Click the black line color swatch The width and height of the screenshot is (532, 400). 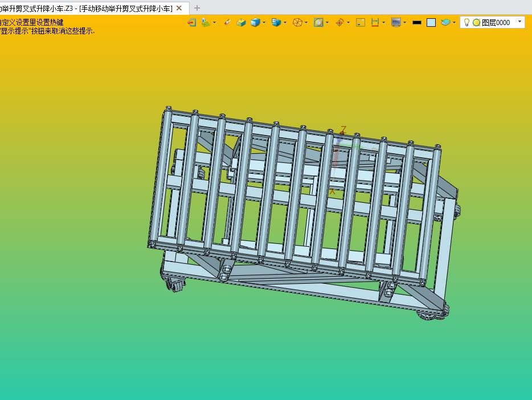(x=416, y=22)
